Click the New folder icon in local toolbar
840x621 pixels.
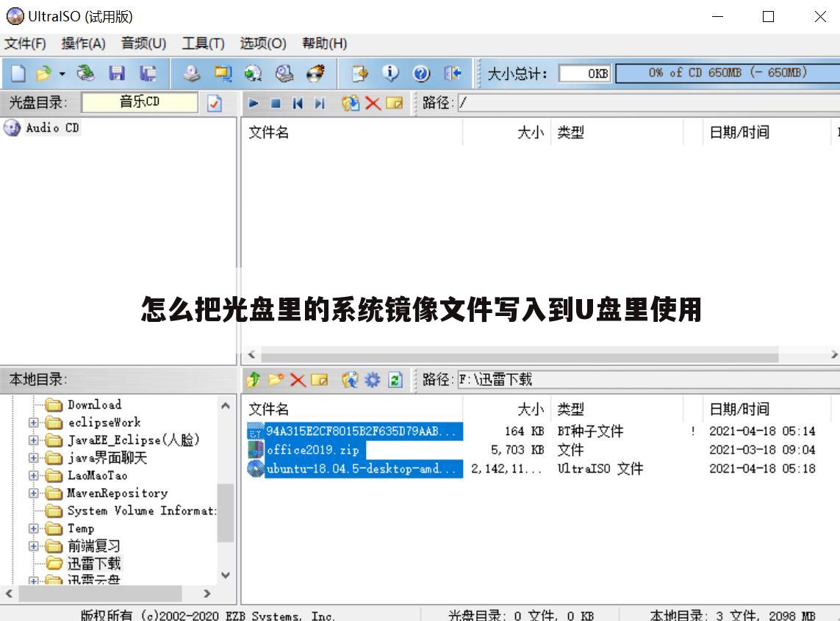point(276,380)
